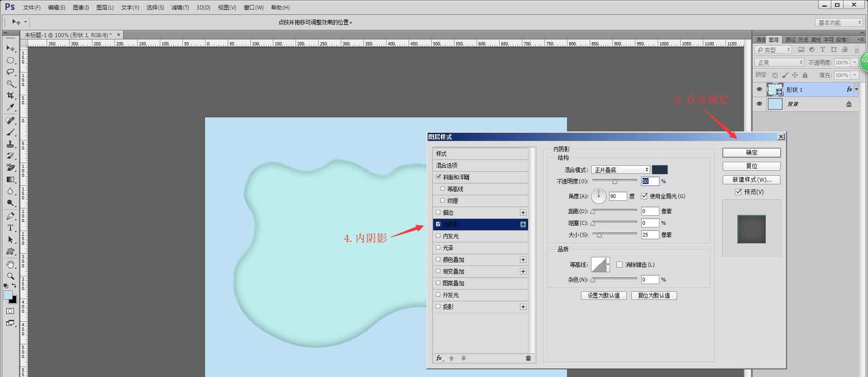Image resolution: width=868 pixels, height=377 pixels.
Task: Toggle Quick Mask mode icon
Action: pos(10,311)
